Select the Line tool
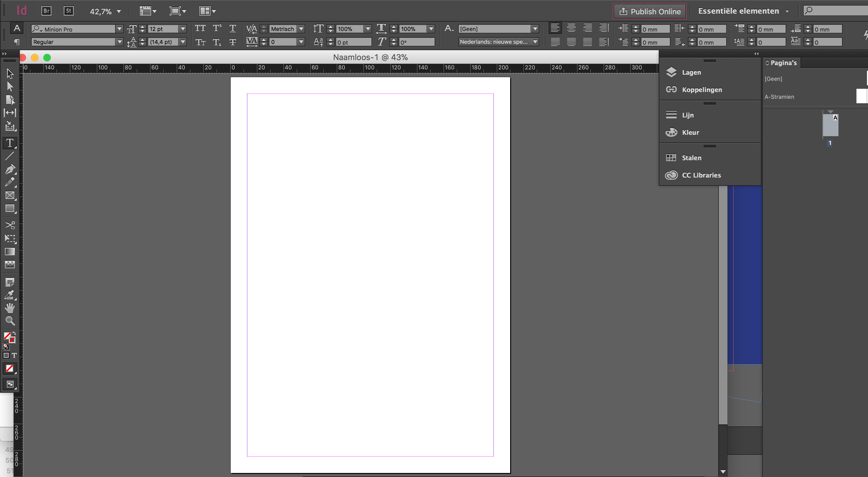The height and width of the screenshot is (477, 868). [x=10, y=156]
